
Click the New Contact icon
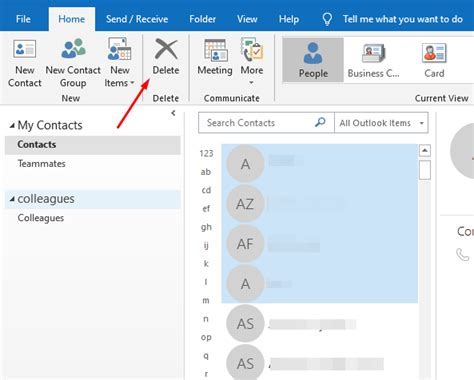click(24, 49)
